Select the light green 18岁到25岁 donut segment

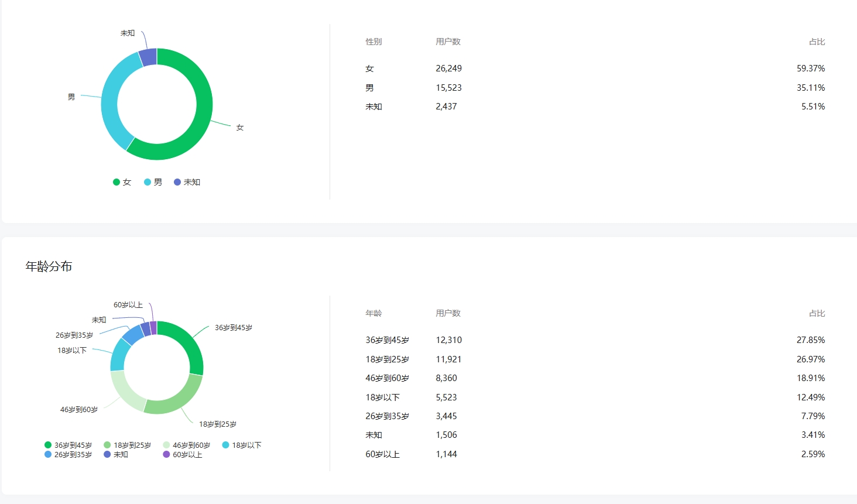coord(176,401)
